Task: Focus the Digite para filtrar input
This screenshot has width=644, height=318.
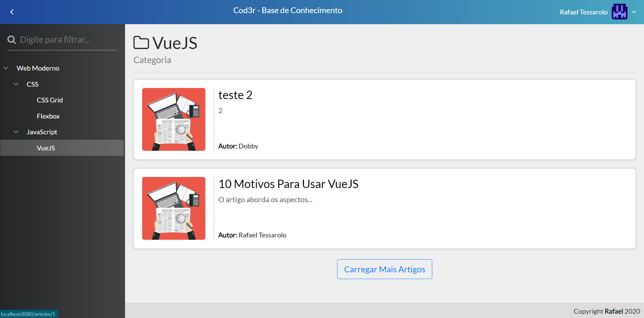Action: point(68,40)
